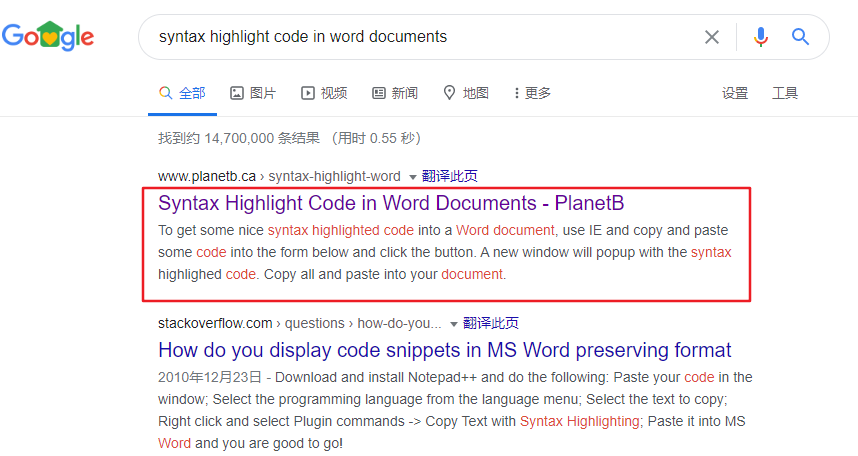
Task: Click the www.planetb.ca URL breadcrumb
Action: click(279, 176)
